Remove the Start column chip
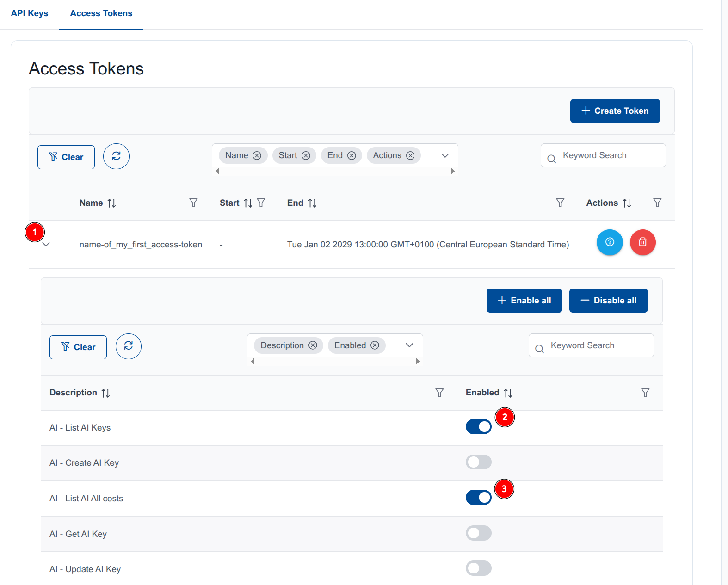728x585 pixels. pyautogui.click(x=306, y=156)
